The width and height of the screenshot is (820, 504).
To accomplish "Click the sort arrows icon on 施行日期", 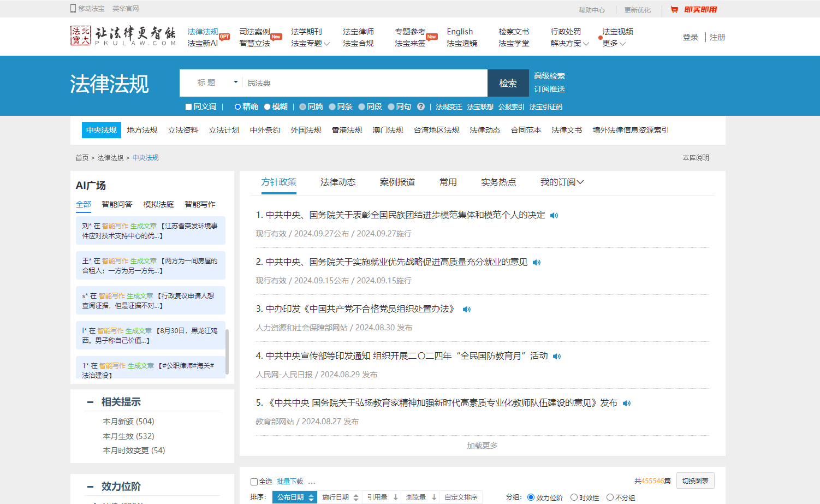I will 356,497.
